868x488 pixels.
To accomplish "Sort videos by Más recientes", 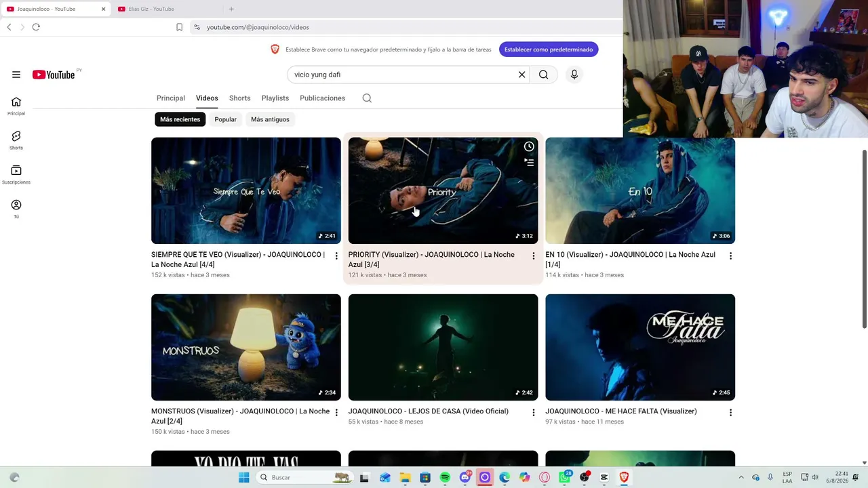I will tap(180, 119).
